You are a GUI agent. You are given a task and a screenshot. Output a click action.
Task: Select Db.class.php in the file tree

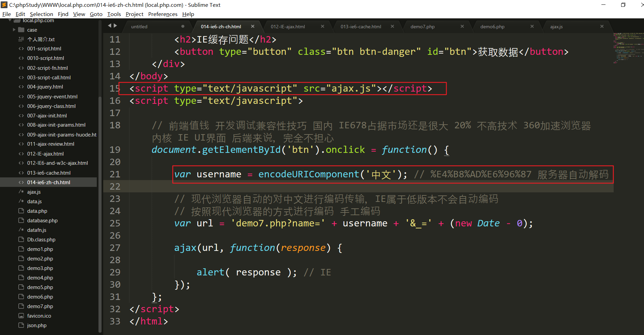click(x=41, y=240)
